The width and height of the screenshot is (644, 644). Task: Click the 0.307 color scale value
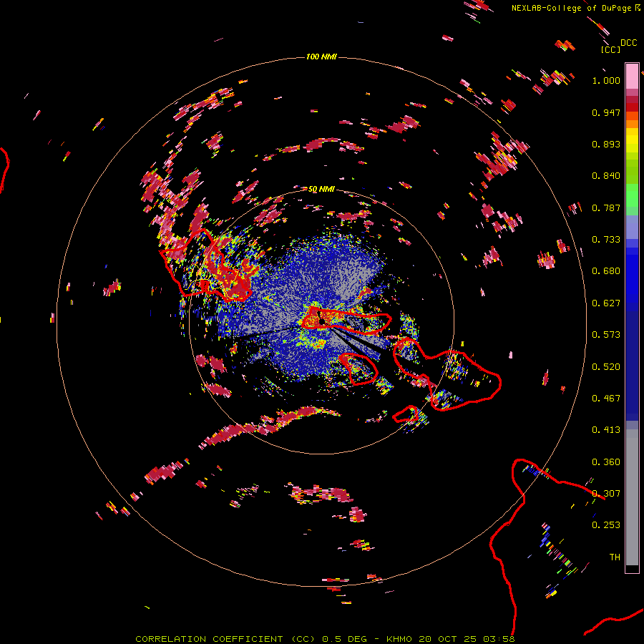tap(606, 494)
